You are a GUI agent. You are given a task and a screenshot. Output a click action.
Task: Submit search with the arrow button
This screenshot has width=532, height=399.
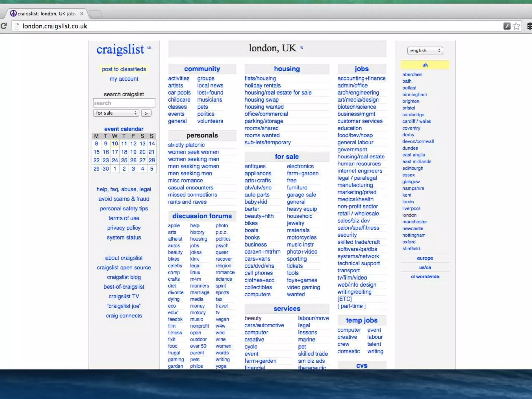point(146,113)
